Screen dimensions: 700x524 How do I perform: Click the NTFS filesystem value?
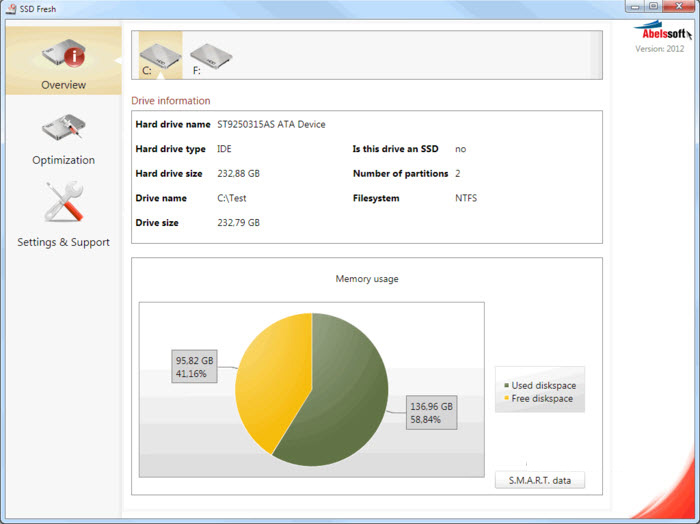click(466, 198)
